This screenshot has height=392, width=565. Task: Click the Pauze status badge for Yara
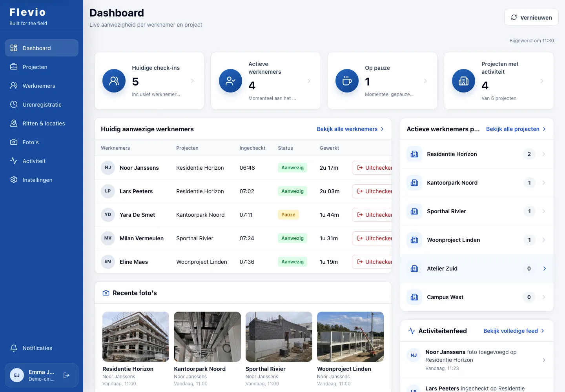(x=288, y=215)
